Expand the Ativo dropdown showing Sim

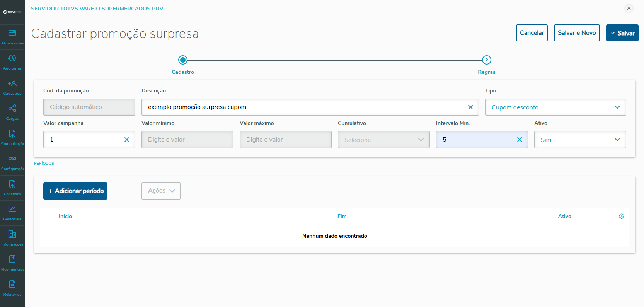point(617,140)
